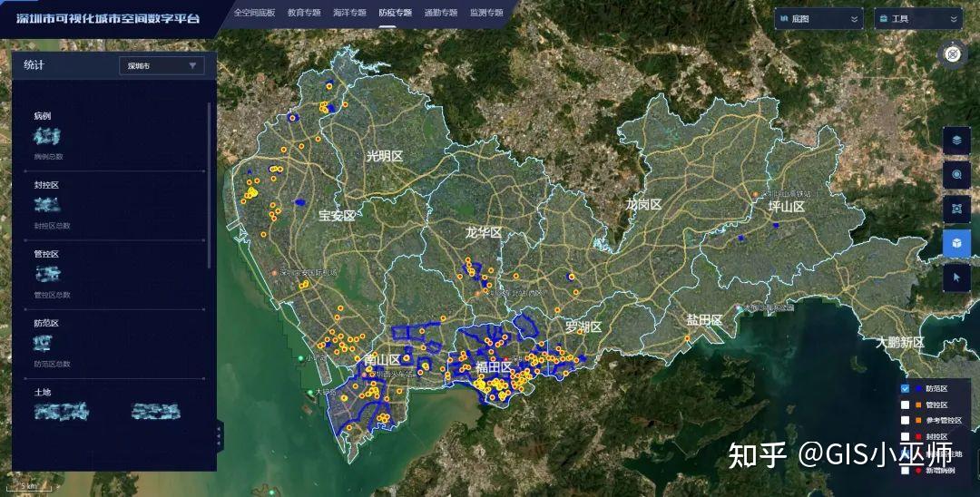Open the 深圳市 region dropdown
The height and width of the screenshot is (497, 980).
tap(162, 65)
